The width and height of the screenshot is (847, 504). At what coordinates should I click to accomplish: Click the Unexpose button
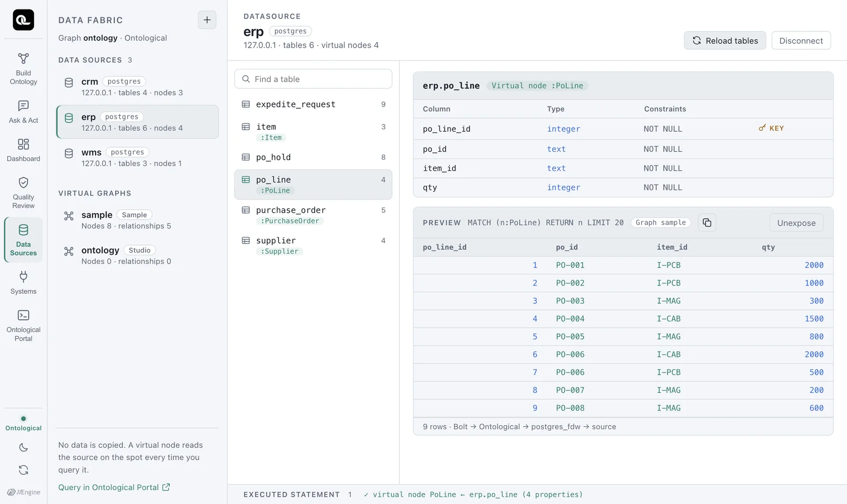pos(796,223)
